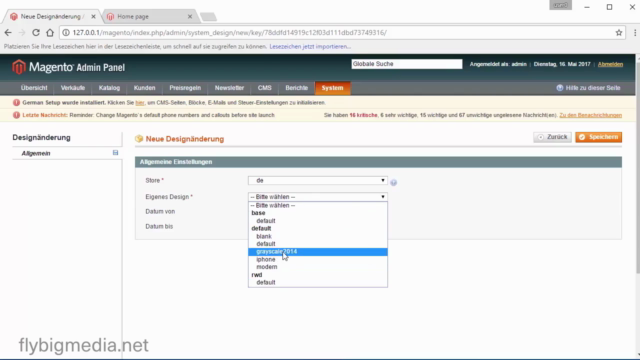Click the 'Datum von' label
The width and height of the screenshot is (640, 360).
(160, 211)
